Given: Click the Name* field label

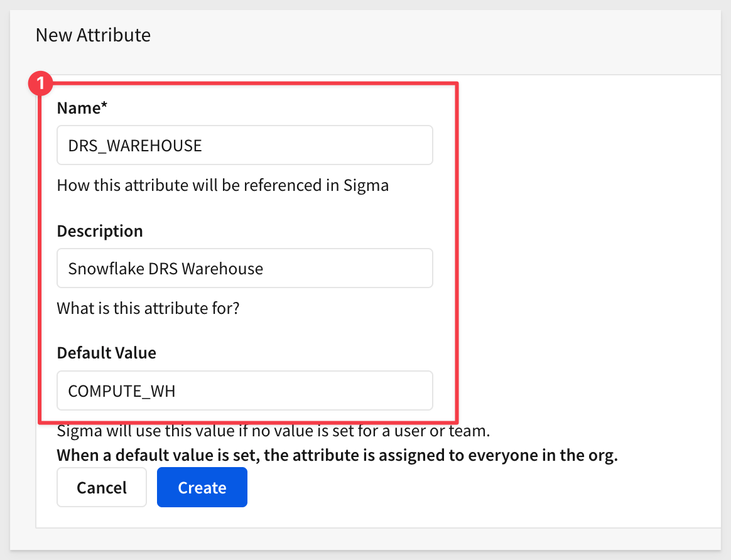Looking at the screenshot, I should (82, 108).
